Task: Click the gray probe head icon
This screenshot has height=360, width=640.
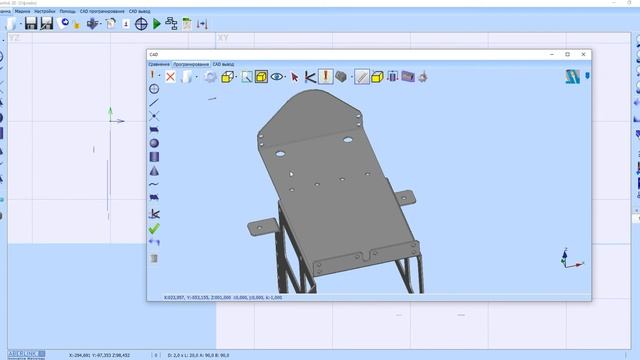Action: tap(423, 76)
